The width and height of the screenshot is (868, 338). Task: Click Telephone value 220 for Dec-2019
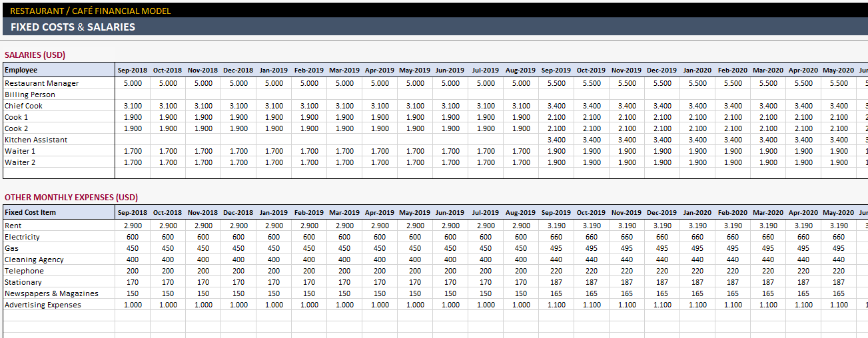click(x=662, y=271)
